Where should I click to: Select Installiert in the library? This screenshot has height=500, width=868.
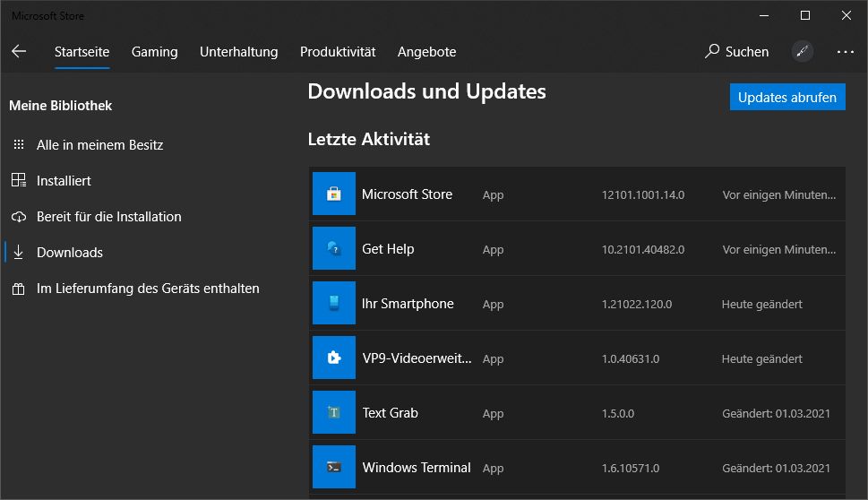click(64, 180)
